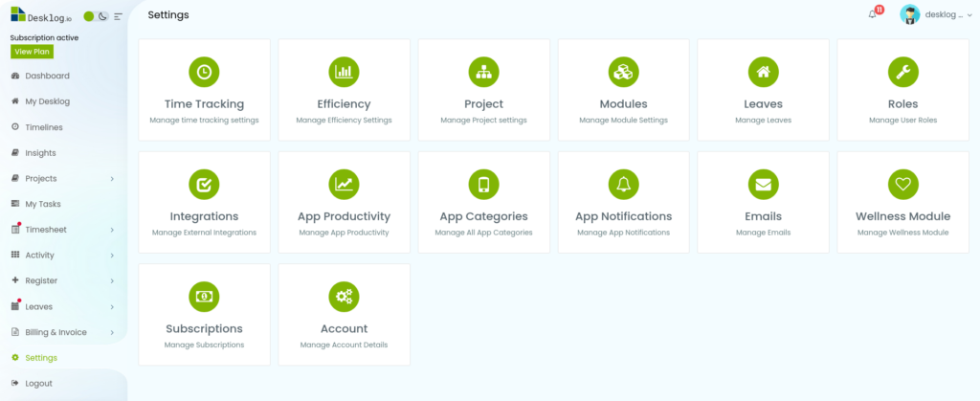The width and height of the screenshot is (980, 401).
Task: Click the Dashboard sidebar icon
Action: (15, 76)
